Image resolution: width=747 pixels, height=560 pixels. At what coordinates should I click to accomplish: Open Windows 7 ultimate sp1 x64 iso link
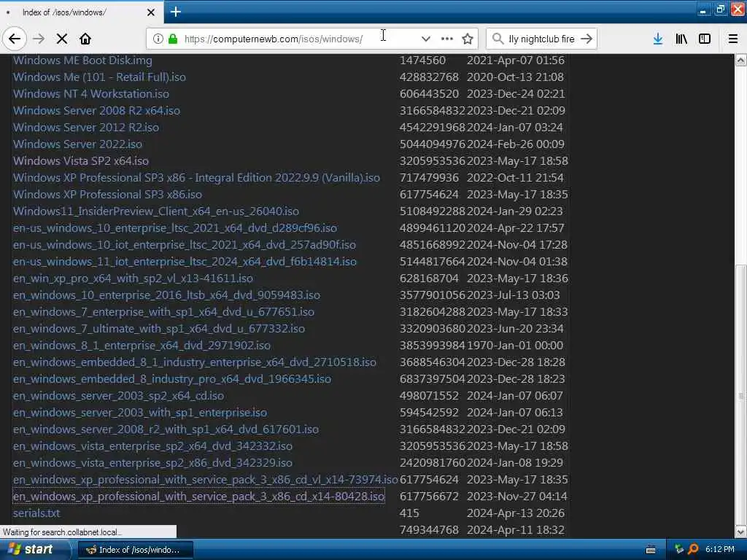[158, 329]
